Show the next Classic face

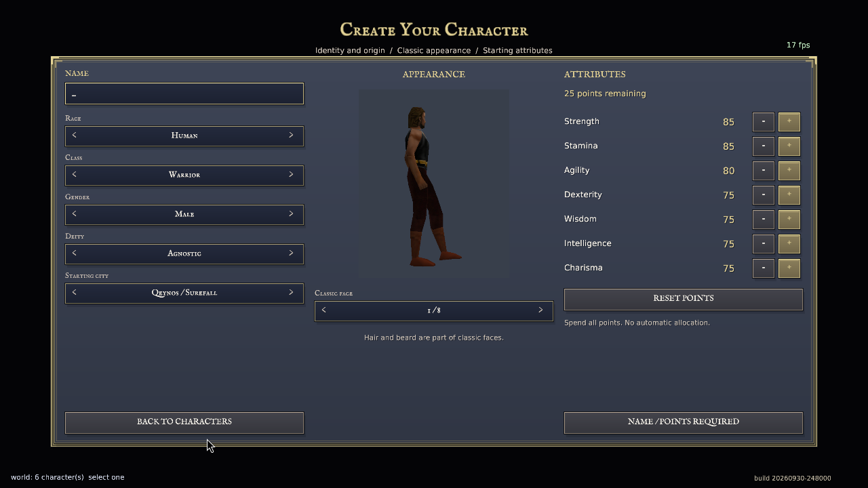540,310
